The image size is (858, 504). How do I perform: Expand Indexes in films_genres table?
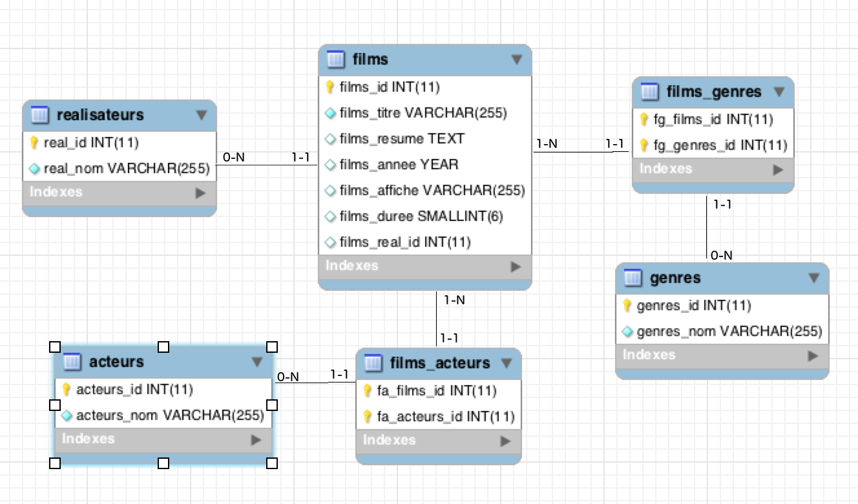pyautogui.click(x=777, y=170)
